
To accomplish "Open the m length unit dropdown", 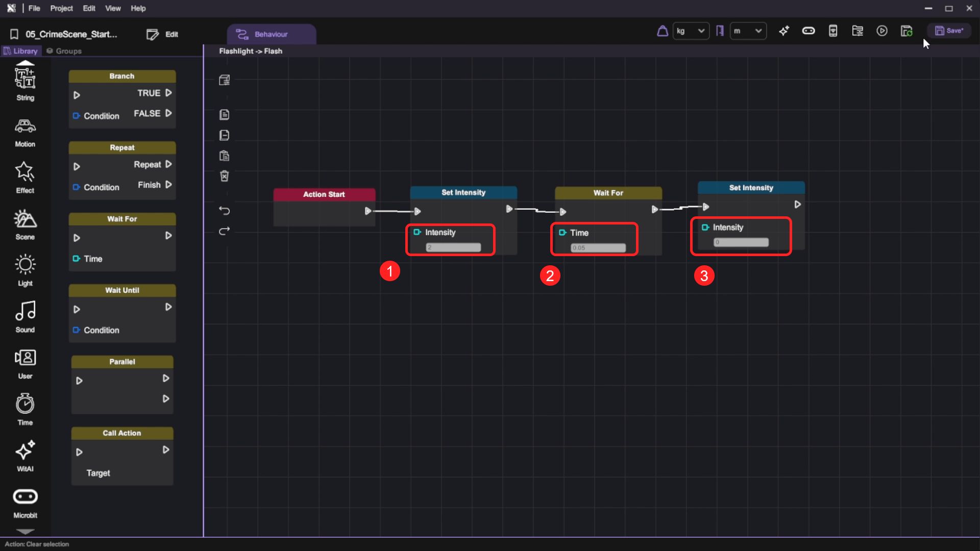I will (x=748, y=31).
